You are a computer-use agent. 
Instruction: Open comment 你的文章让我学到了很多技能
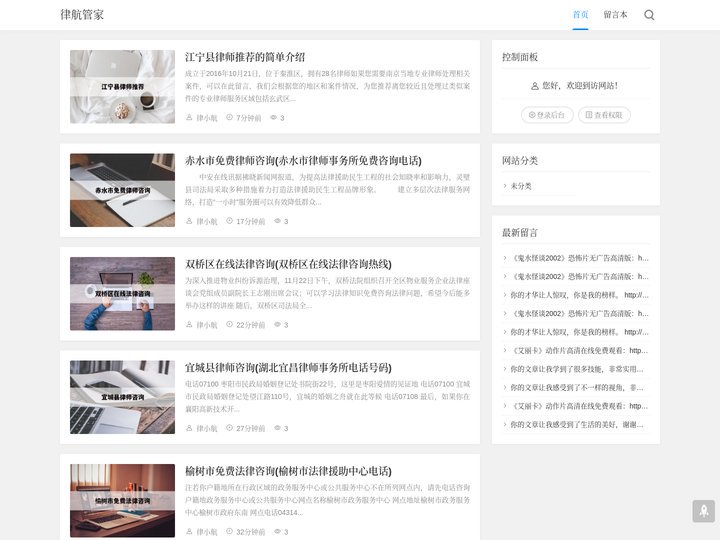[x=577, y=369]
